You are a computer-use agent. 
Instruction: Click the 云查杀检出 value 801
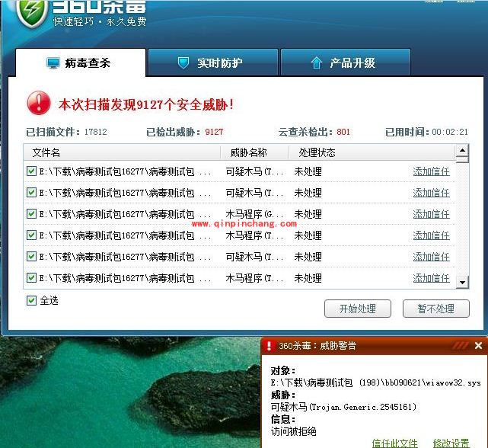[343, 132]
